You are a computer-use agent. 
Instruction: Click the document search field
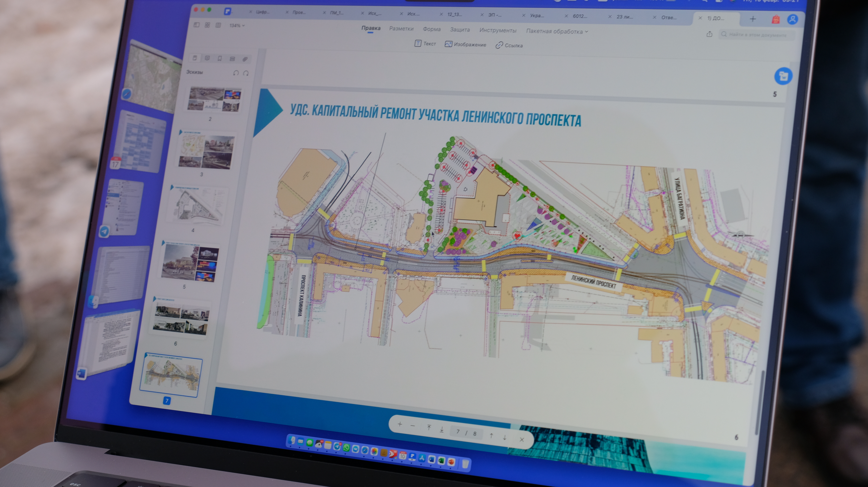coord(757,35)
